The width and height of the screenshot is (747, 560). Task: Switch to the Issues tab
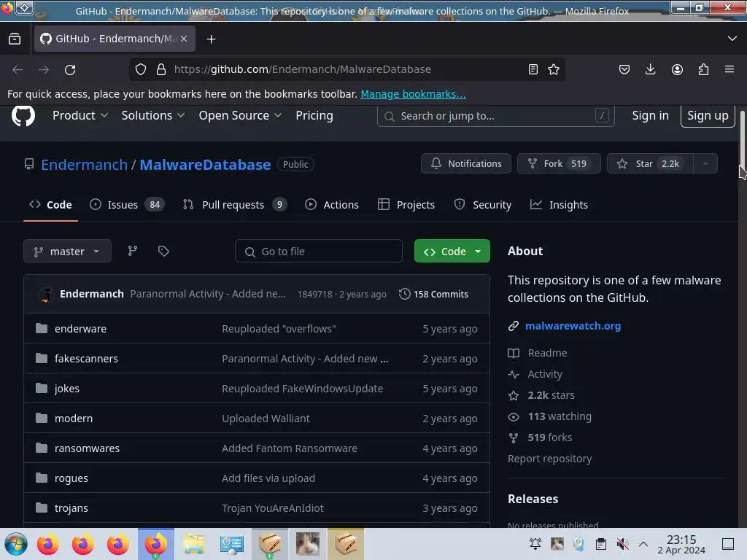point(127,205)
